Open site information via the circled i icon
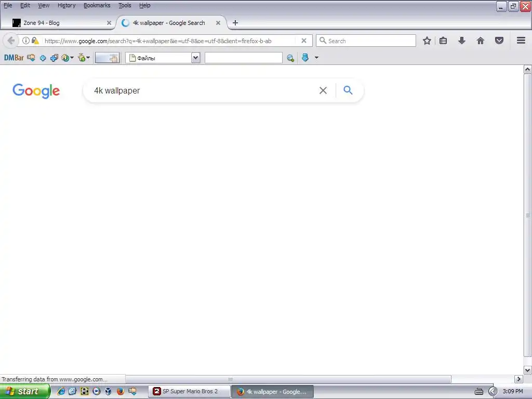 (26, 41)
